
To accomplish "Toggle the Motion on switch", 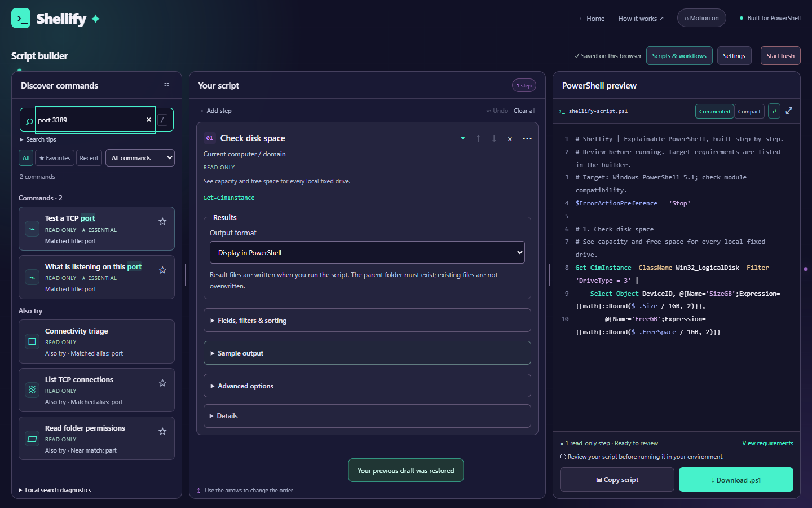I will click(x=701, y=18).
